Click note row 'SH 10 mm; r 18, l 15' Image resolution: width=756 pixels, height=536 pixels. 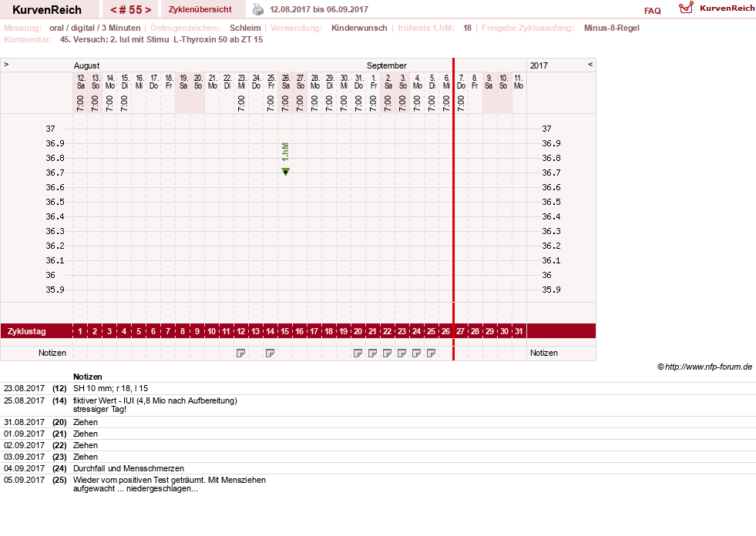(x=110, y=388)
